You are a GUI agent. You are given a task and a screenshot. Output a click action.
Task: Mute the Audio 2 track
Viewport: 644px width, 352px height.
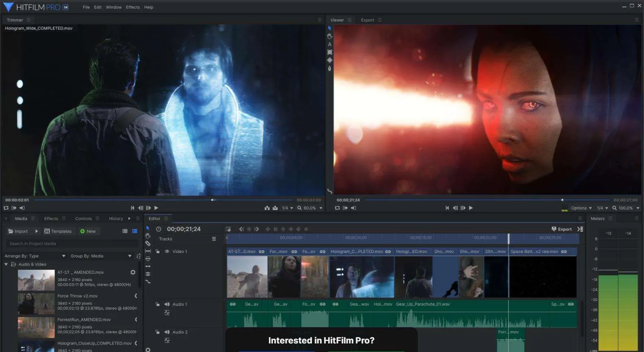(167, 332)
